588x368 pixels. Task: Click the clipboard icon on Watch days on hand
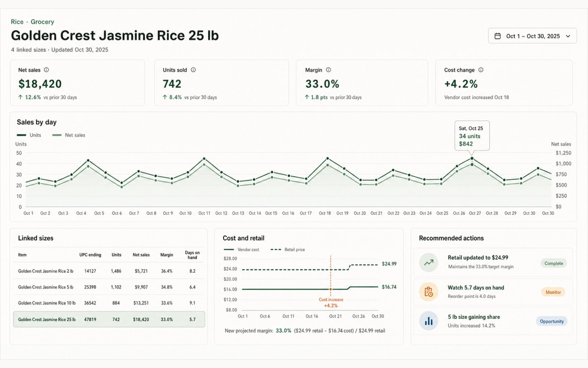click(429, 292)
